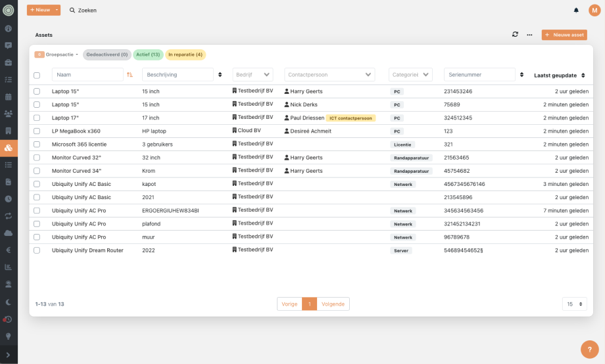Filter by In reparatie (4) status
This screenshot has height=364, width=605.
point(185,55)
